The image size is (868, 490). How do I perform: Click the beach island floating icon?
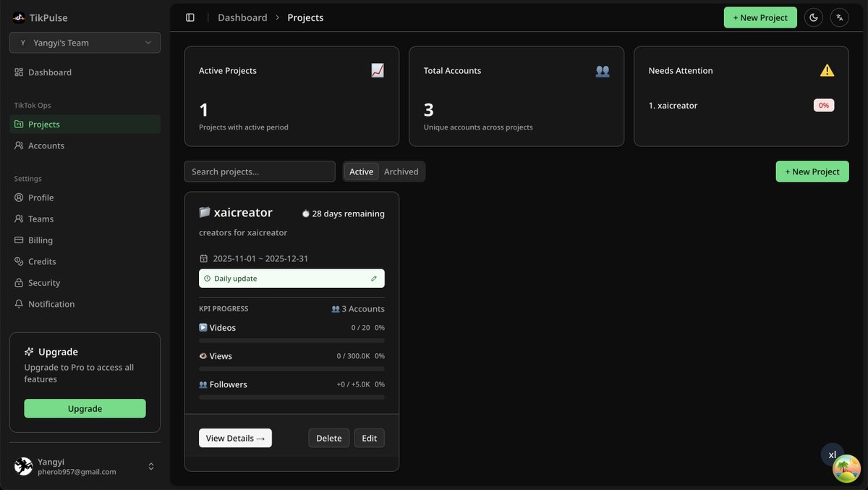tap(847, 469)
